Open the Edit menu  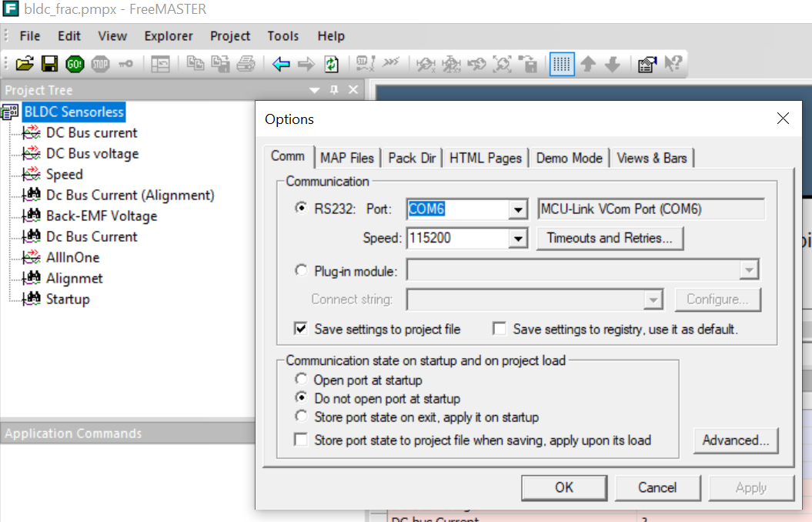click(x=69, y=36)
